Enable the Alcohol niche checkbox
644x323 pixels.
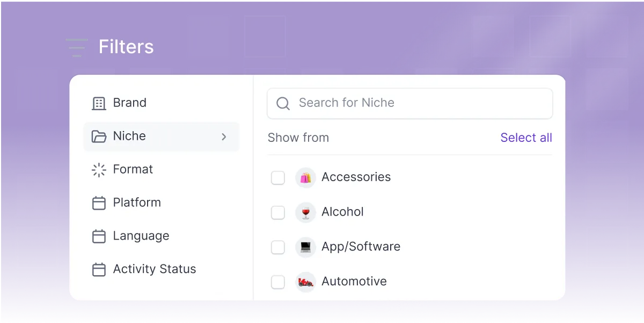[x=277, y=212]
